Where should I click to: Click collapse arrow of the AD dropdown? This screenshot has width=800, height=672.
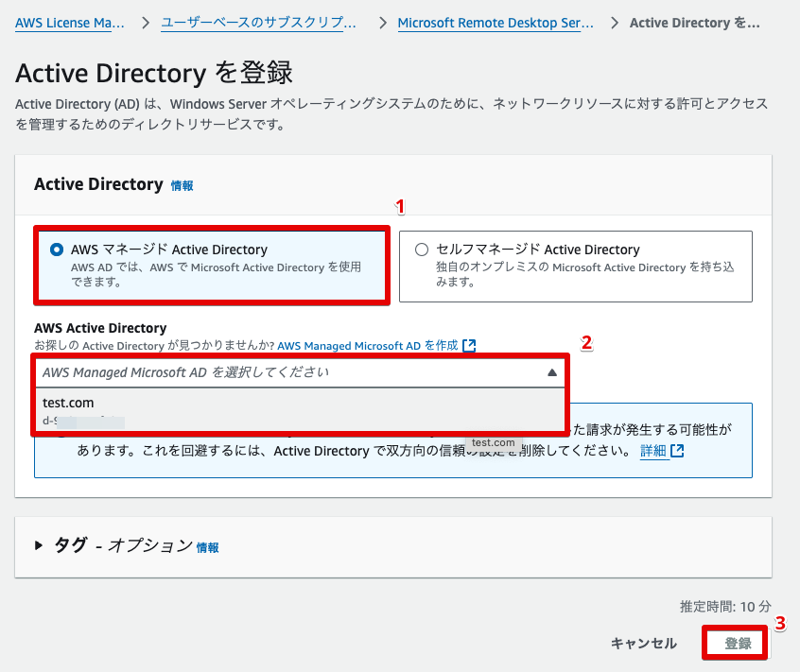[x=552, y=372]
